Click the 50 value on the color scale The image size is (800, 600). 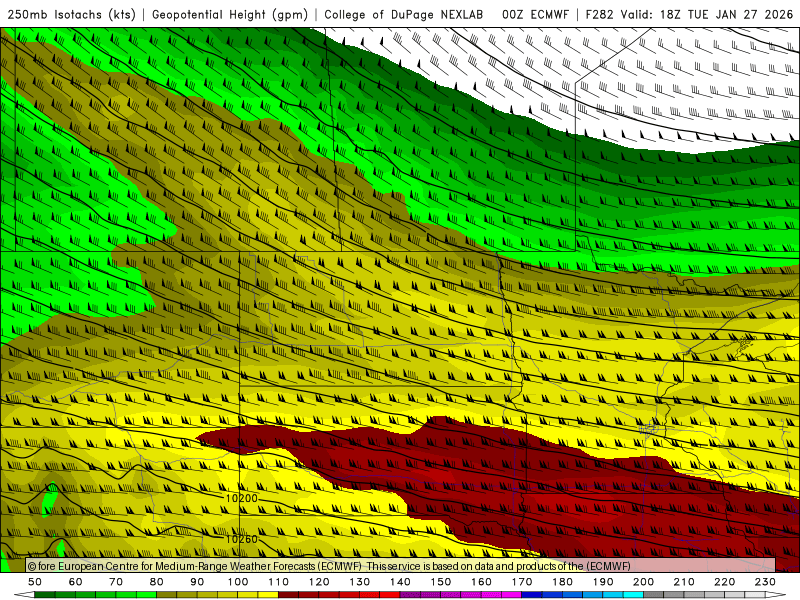[x=35, y=582]
